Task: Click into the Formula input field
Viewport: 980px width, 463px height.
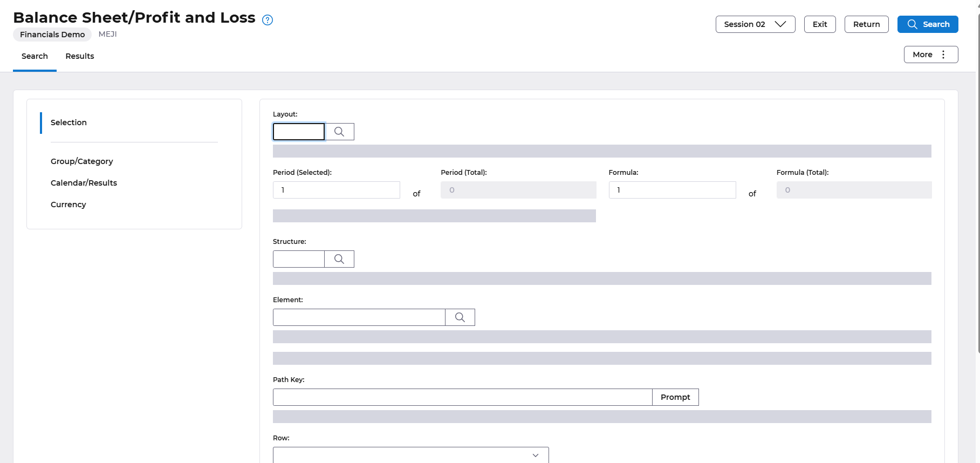Action: tap(672, 190)
